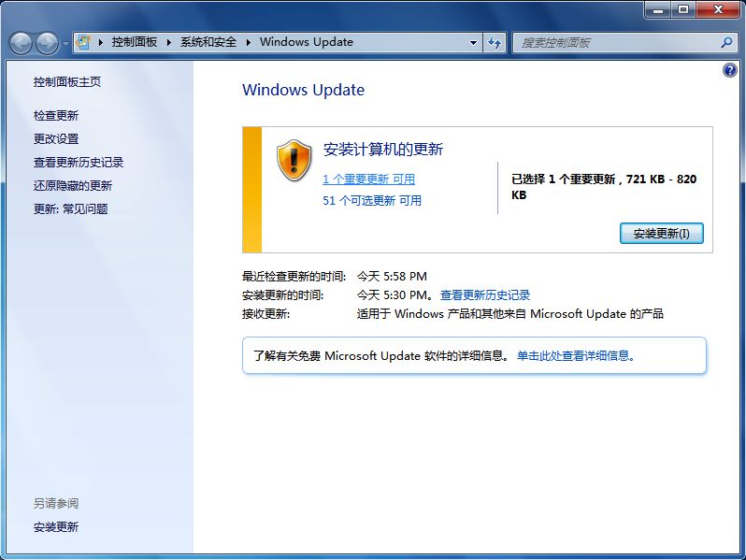Viewport: 746px width, 560px height.
Task: Minimize the Windows Update window
Action: [x=658, y=9]
